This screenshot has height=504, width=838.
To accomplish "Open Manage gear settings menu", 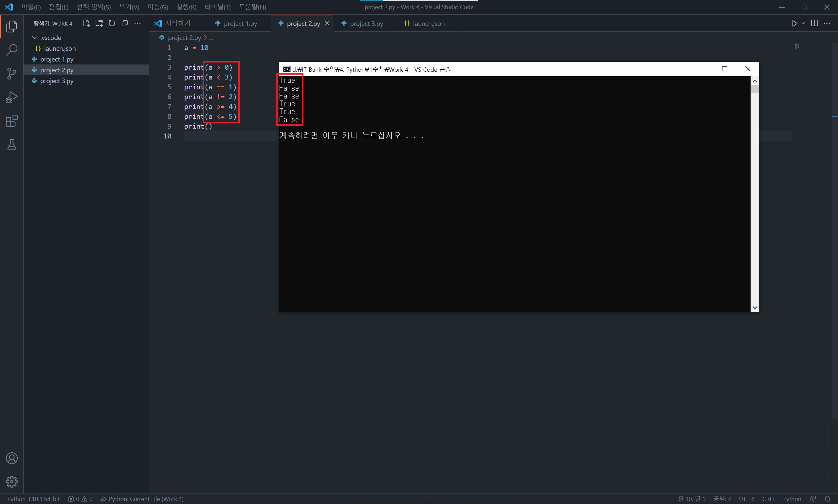I will coord(11,482).
